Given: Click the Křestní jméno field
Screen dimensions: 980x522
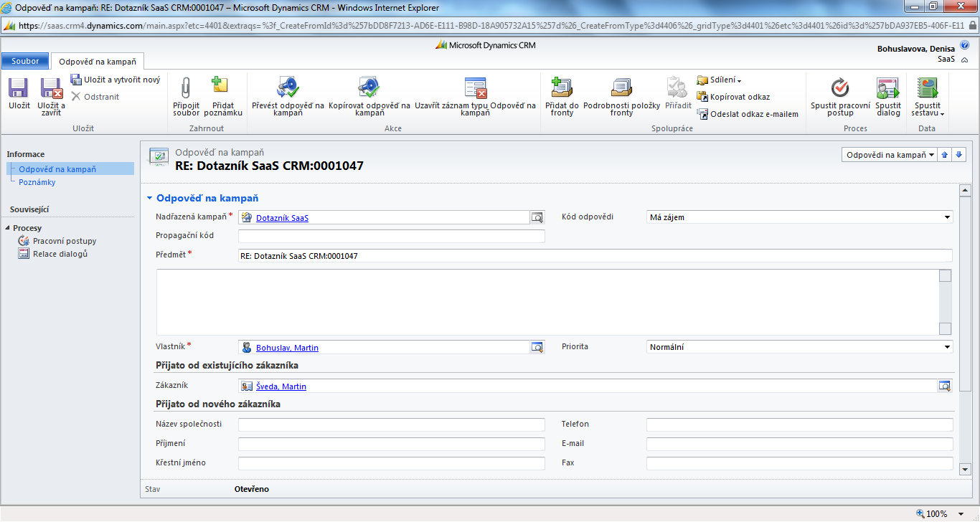Looking at the screenshot, I should 392,463.
